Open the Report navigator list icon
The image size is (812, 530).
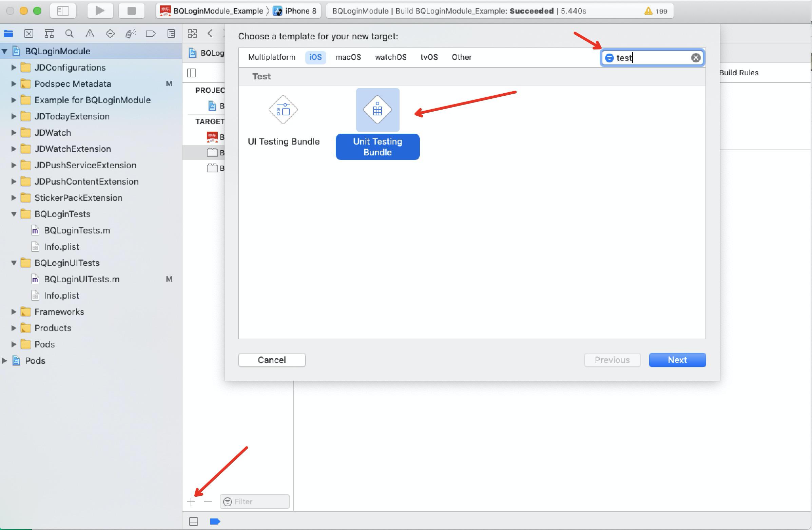[x=171, y=34]
